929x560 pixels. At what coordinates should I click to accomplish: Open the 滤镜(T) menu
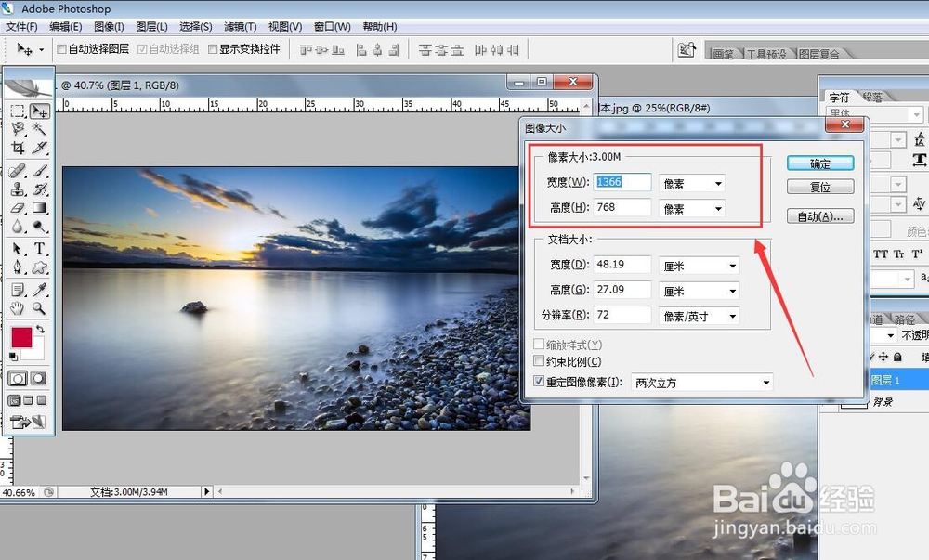(240, 27)
